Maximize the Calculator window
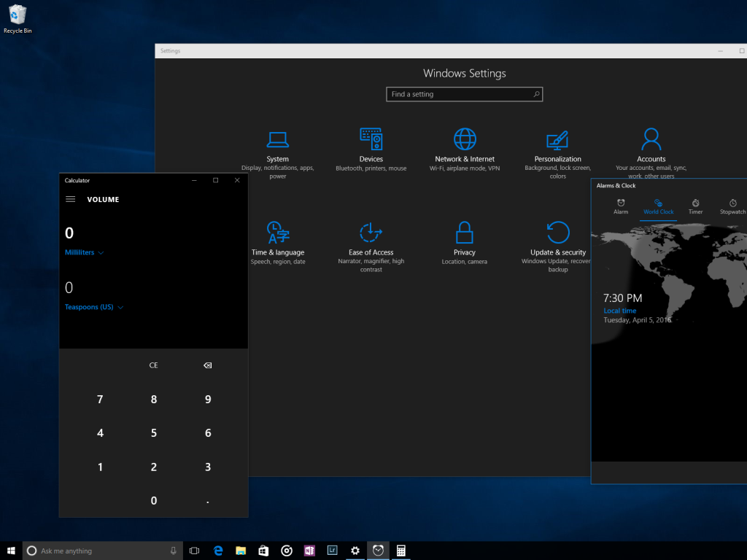Screen dimensions: 747x560 (x=215, y=180)
